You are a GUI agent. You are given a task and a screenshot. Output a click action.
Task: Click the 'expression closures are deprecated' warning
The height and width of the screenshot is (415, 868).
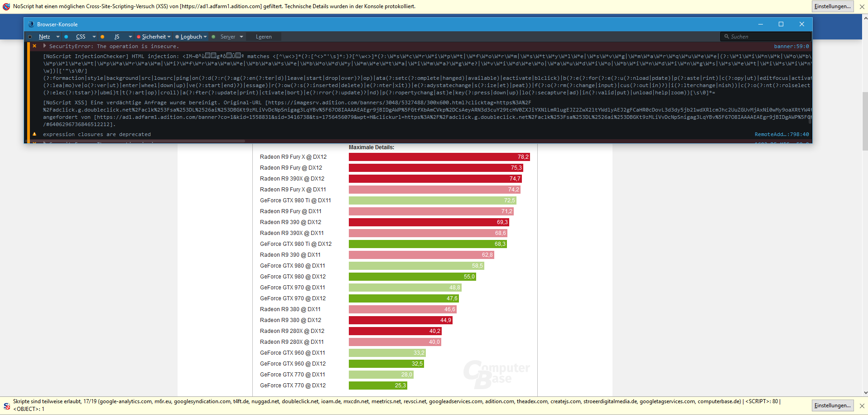click(97, 134)
